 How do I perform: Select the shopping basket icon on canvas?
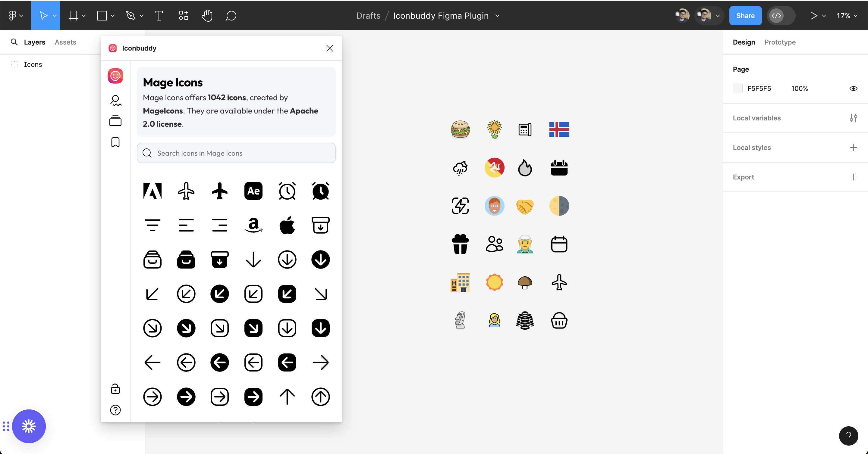point(559,321)
